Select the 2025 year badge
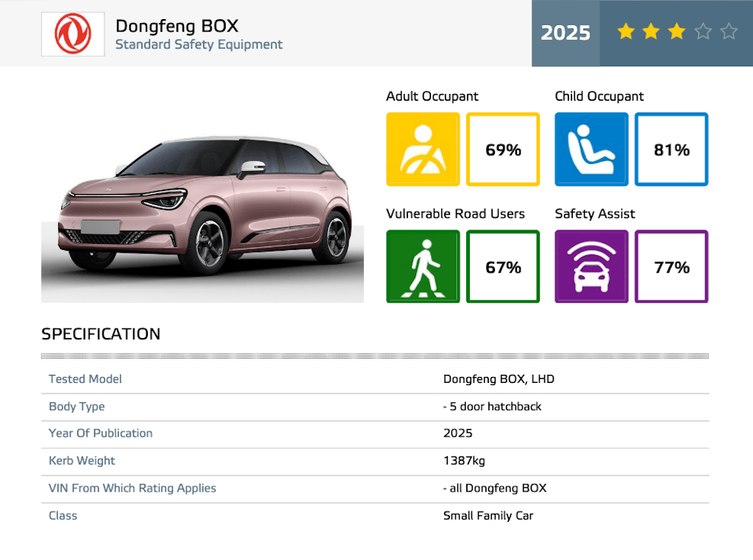Image resolution: width=753 pixels, height=560 pixels. pyautogui.click(x=565, y=32)
